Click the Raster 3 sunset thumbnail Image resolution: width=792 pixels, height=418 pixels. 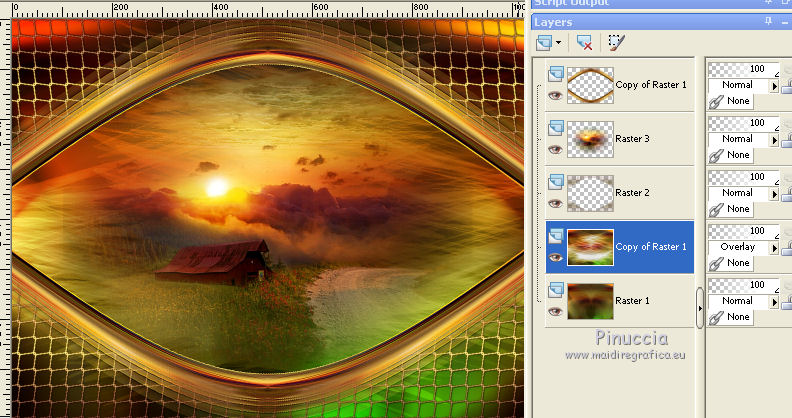[x=590, y=139]
